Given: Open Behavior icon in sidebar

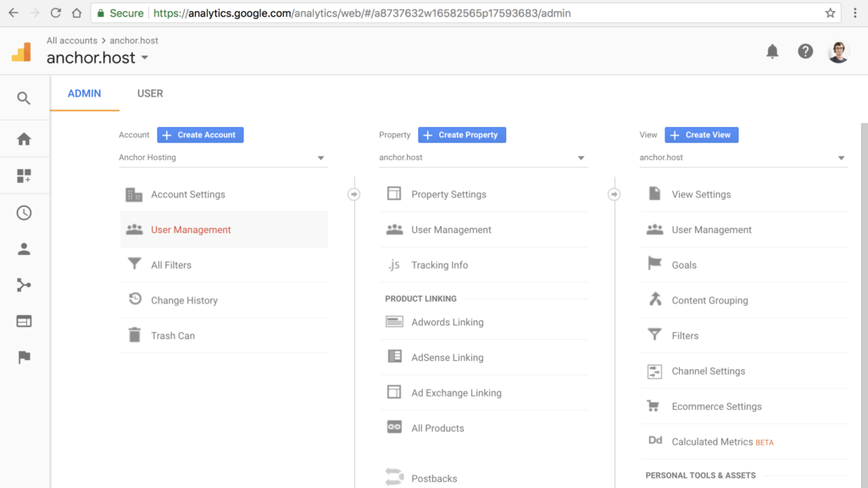Looking at the screenshot, I should click(x=24, y=321).
